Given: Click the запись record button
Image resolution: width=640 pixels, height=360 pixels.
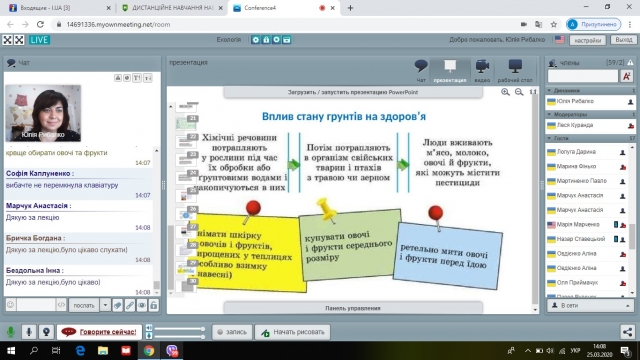Looking at the screenshot, I should pos(231,332).
